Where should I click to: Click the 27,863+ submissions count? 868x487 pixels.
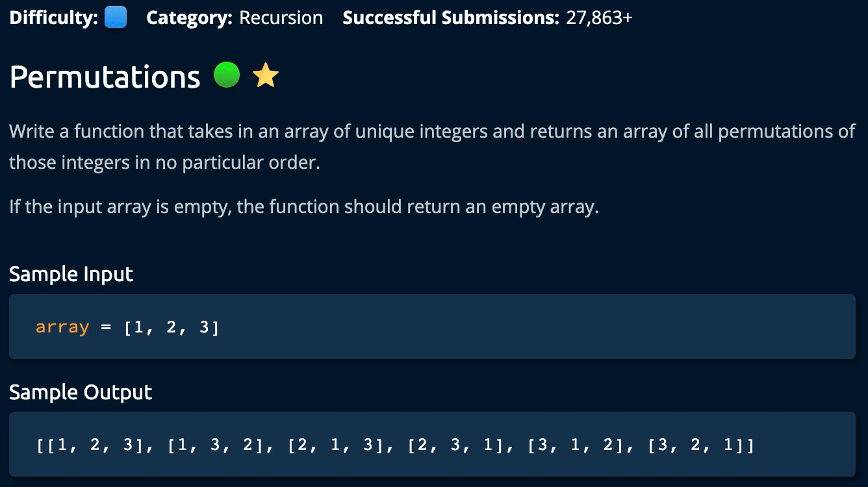pos(599,18)
